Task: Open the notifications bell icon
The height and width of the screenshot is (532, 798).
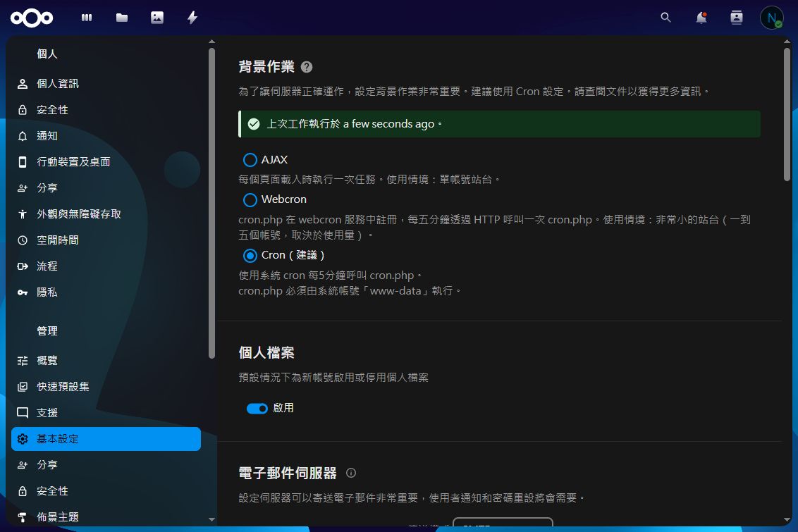Action: [x=701, y=18]
